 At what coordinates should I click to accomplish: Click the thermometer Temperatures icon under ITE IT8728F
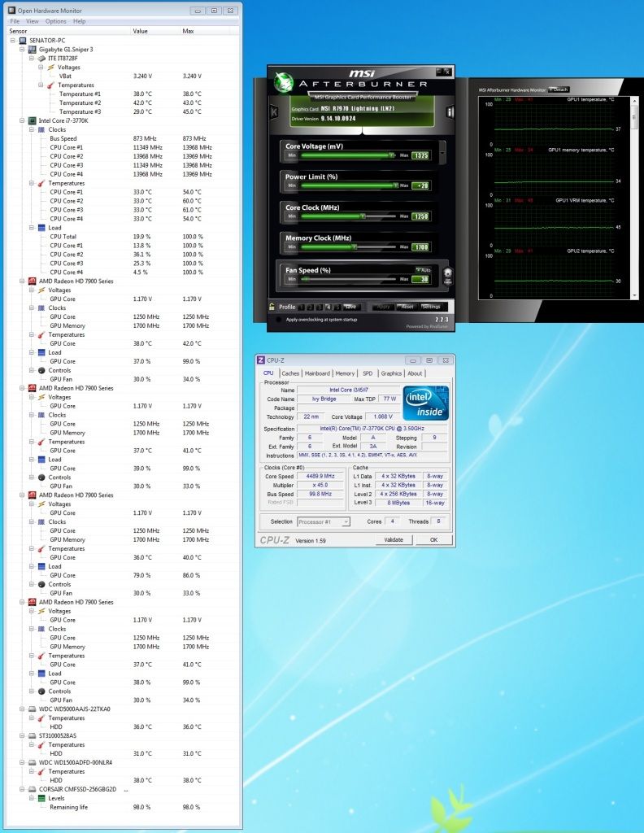(x=51, y=85)
